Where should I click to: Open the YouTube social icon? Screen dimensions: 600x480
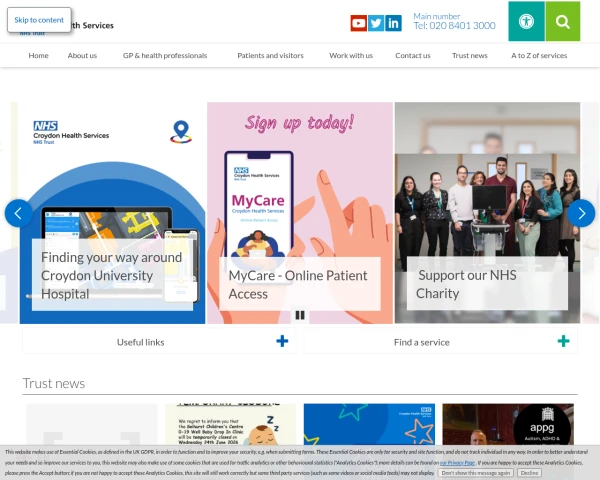pyautogui.click(x=359, y=23)
